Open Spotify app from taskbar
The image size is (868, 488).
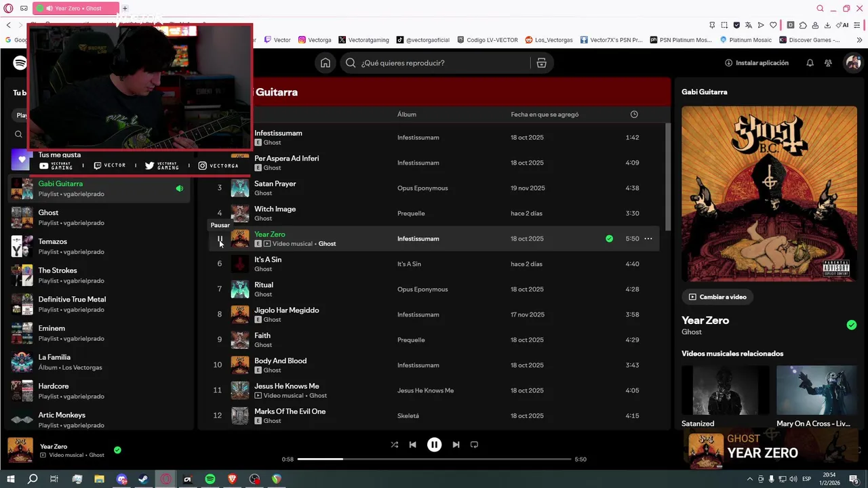(x=210, y=479)
